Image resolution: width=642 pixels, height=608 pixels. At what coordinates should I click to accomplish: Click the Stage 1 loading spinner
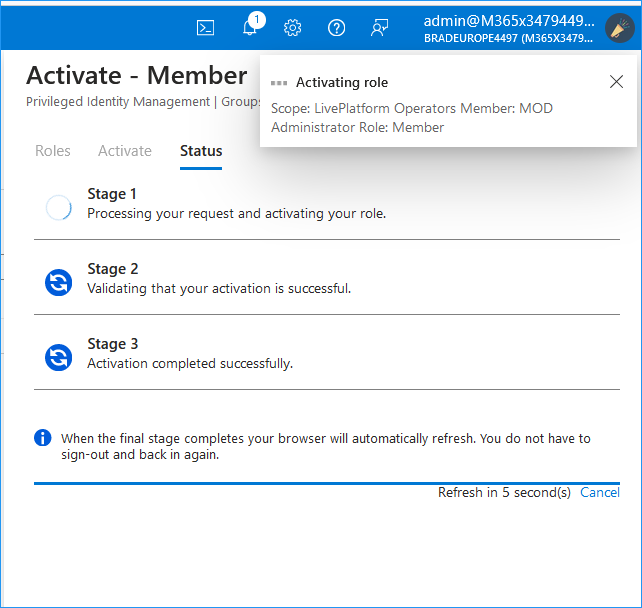(x=59, y=207)
